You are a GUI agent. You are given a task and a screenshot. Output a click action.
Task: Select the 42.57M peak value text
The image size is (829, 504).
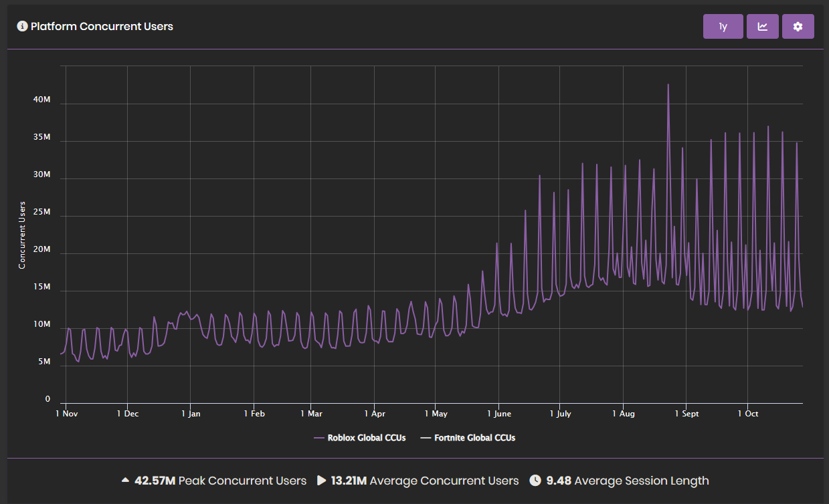(x=155, y=481)
